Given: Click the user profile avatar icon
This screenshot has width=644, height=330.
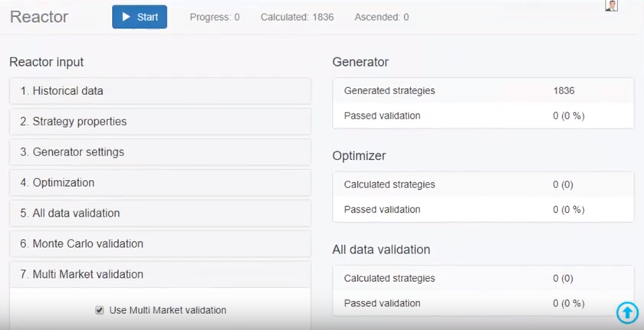Looking at the screenshot, I should [611, 5].
